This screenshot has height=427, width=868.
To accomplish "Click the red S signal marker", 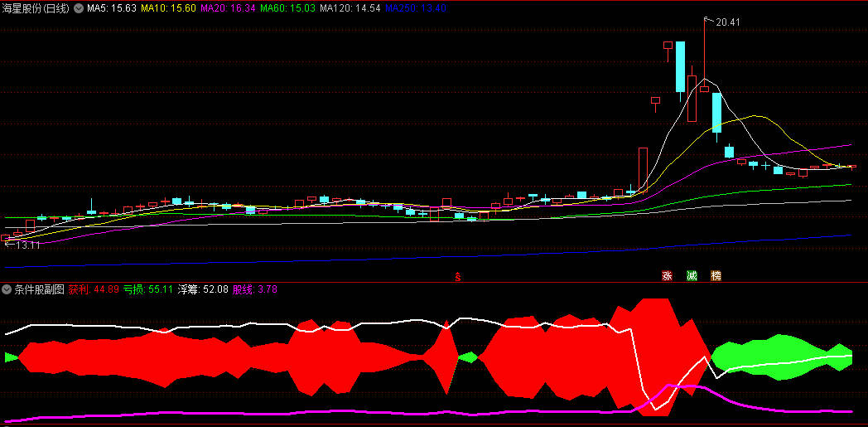I will point(458,276).
